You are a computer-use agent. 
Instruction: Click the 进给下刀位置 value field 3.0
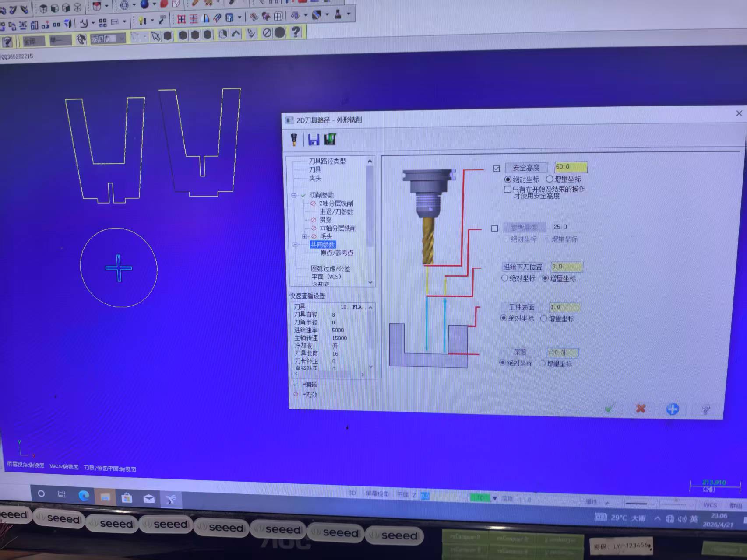(567, 267)
